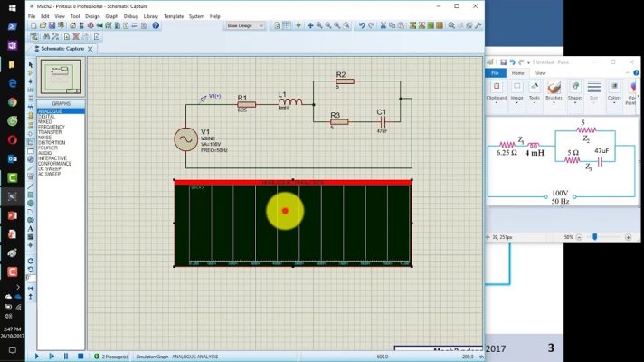Adjust the Paint zoom slider
Viewport: 644px width, 362px height.
point(594,236)
